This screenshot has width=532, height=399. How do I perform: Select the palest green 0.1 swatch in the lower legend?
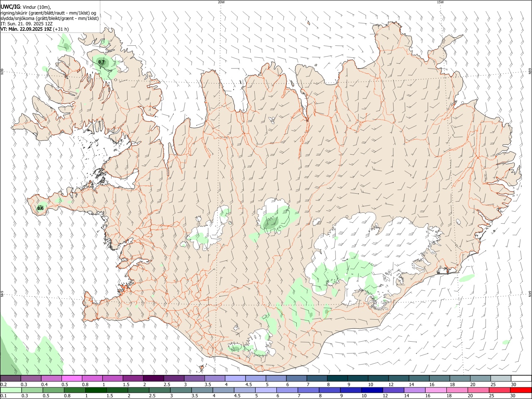(11, 390)
